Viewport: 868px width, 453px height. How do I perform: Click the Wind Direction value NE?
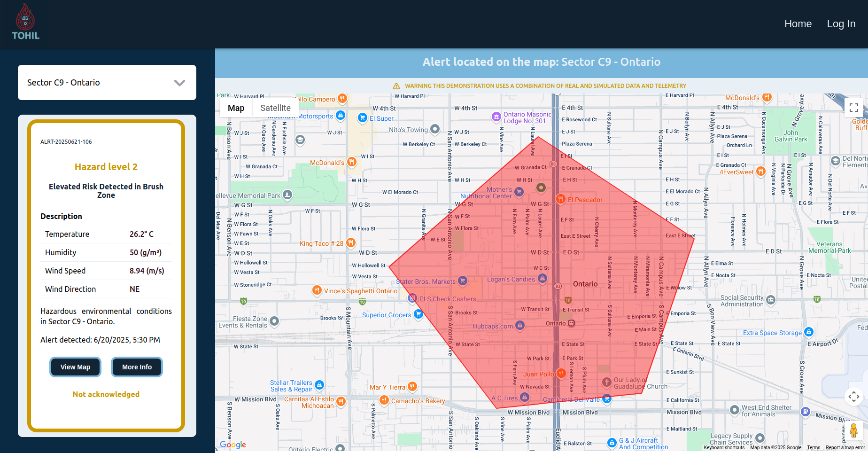click(135, 289)
